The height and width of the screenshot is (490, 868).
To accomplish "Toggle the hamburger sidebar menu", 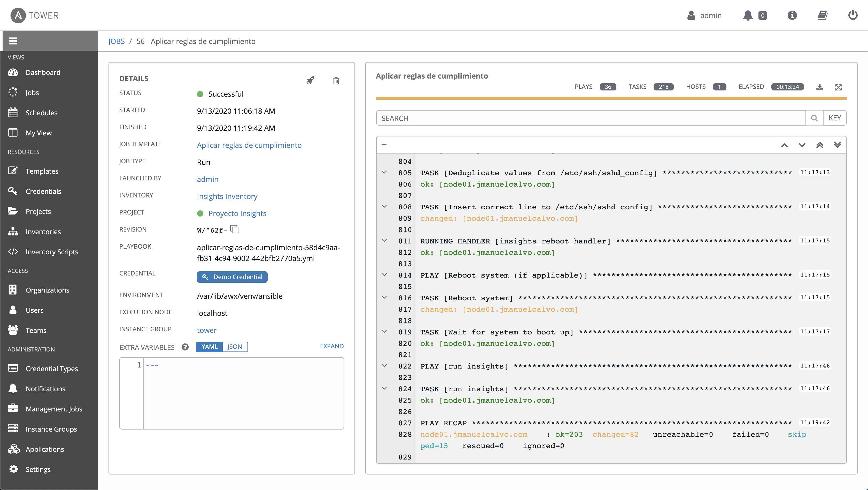I will pos(13,41).
